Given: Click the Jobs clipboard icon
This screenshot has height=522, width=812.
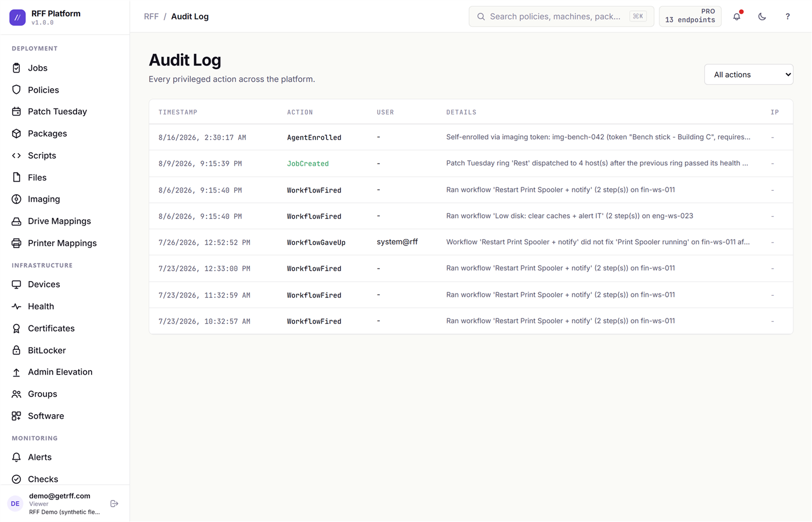Looking at the screenshot, I should [16, 68].
